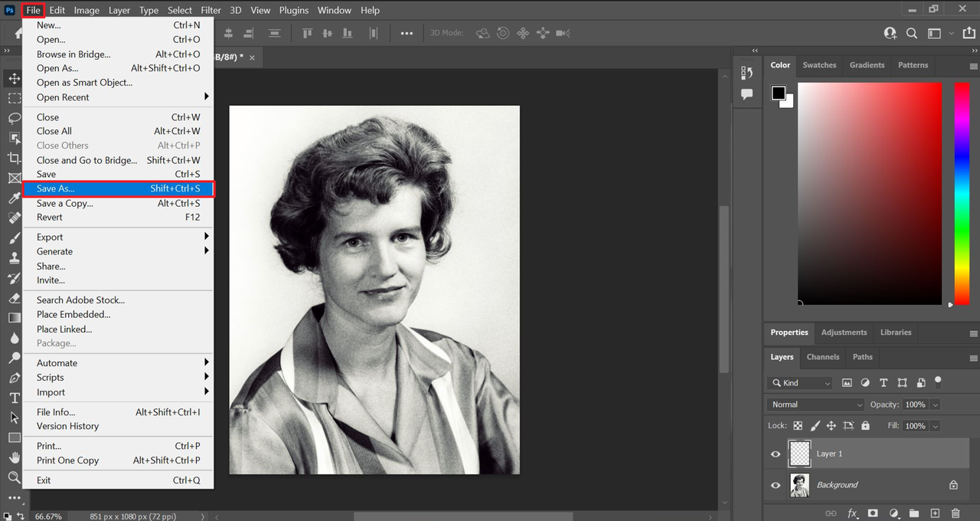This screenshot has width=980, height=521.
Task: Open the Filter menu
Action: click(x=211, y=10)
